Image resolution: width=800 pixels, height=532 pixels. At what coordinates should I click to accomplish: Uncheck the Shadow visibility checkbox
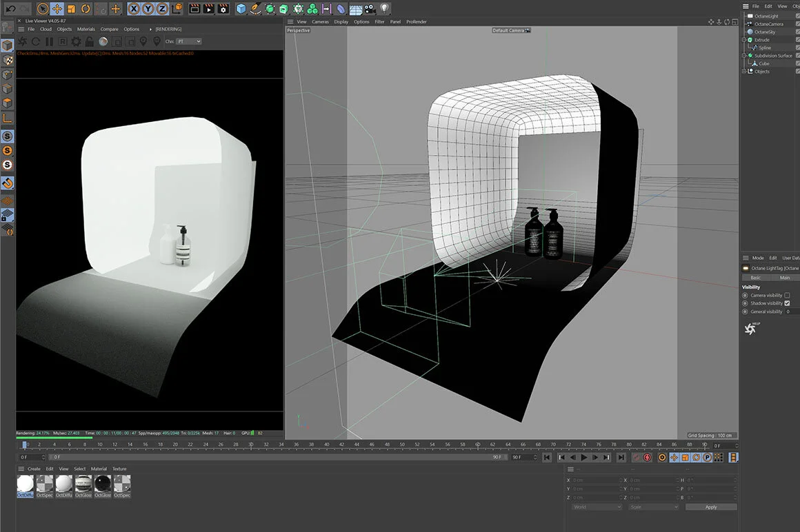click(x=787, y=303)
